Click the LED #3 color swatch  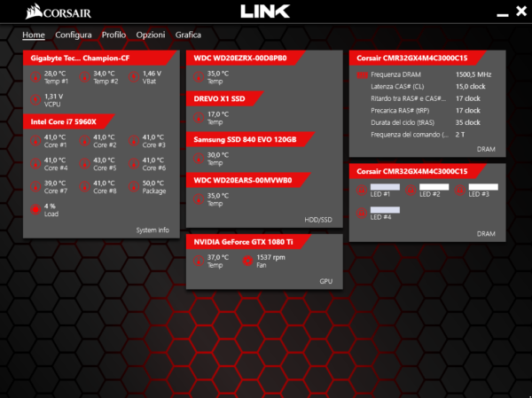(483, 187)
